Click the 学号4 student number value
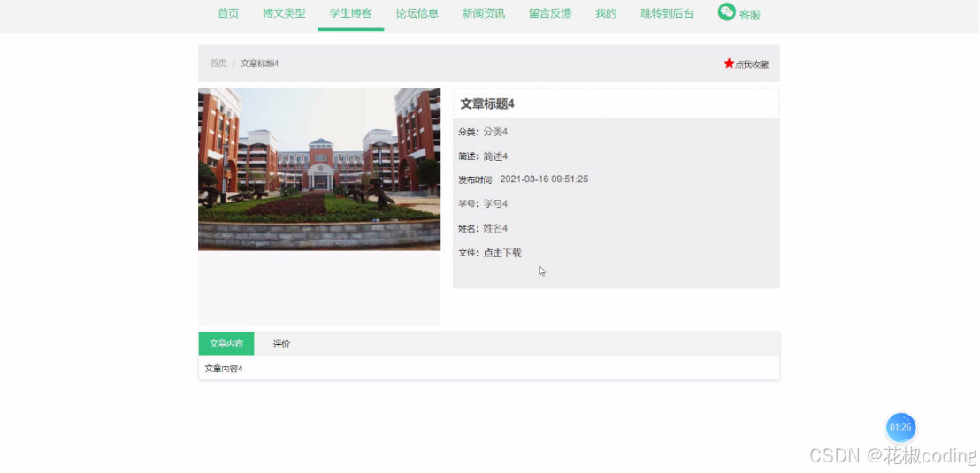This screenshot has height=473, width=980. click(x=495, y=203)
